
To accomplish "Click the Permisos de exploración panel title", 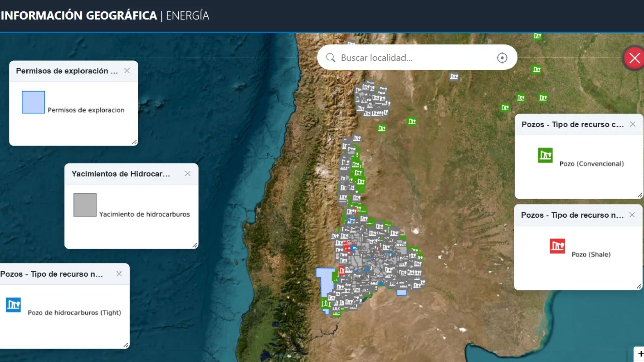I will 67,71.
